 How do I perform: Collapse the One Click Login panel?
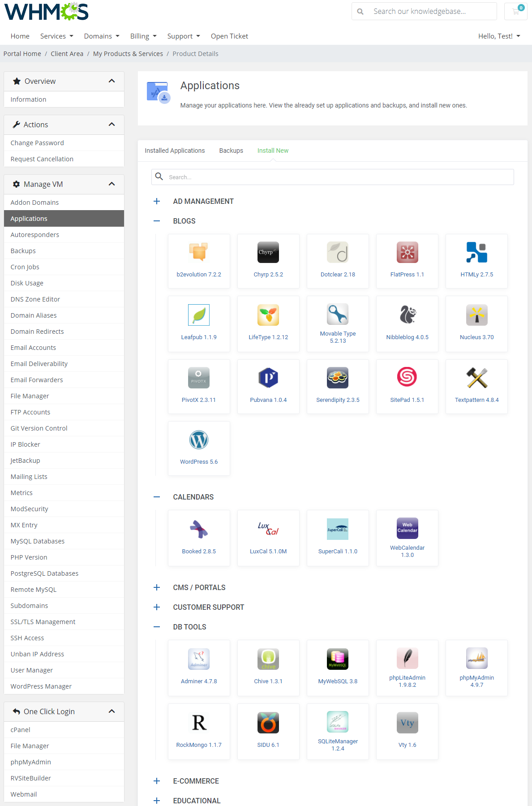click(112, 711)
